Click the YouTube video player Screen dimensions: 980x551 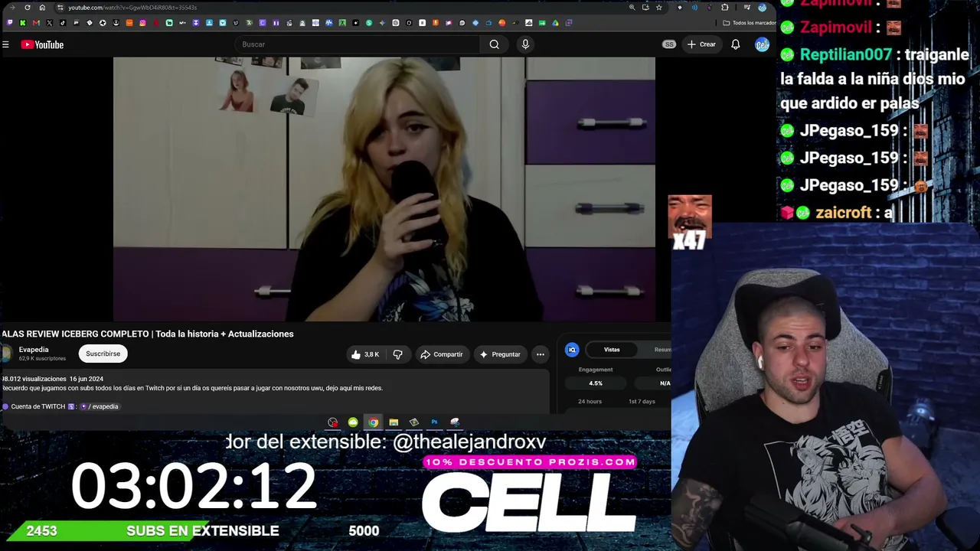(x=384, y=189)
